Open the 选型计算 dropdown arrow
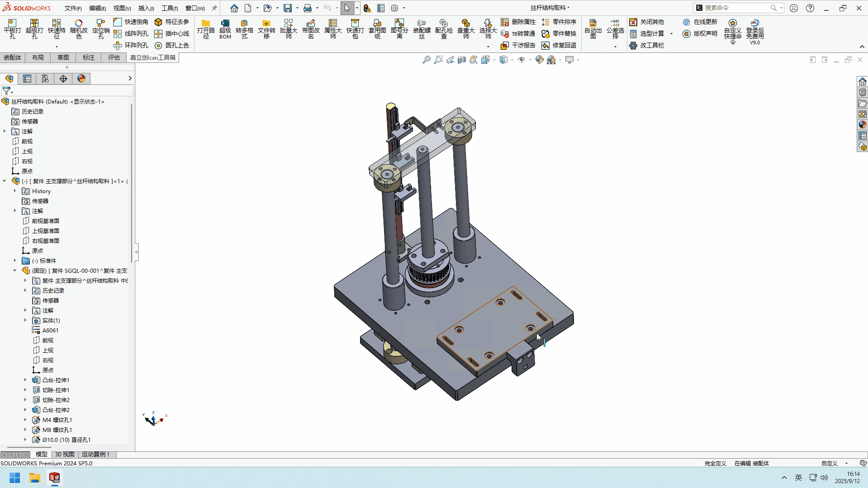868x488 pixels. (x=671, y=34)
